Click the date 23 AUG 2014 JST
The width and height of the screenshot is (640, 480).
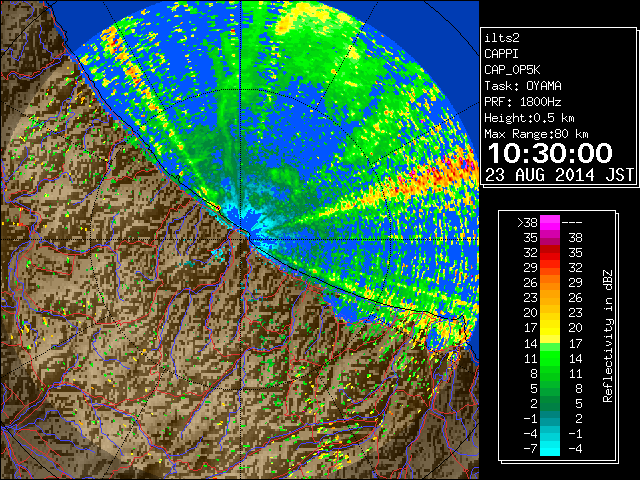559,175
